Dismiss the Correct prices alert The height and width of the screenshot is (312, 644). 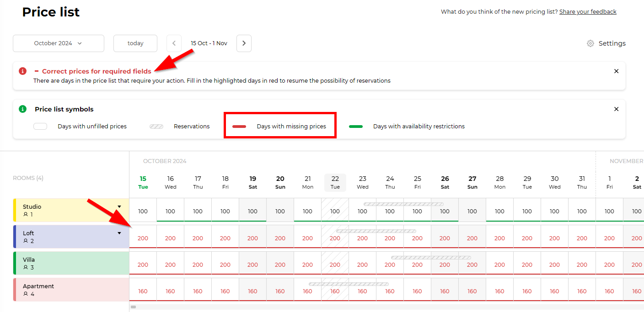pos(616,71)
